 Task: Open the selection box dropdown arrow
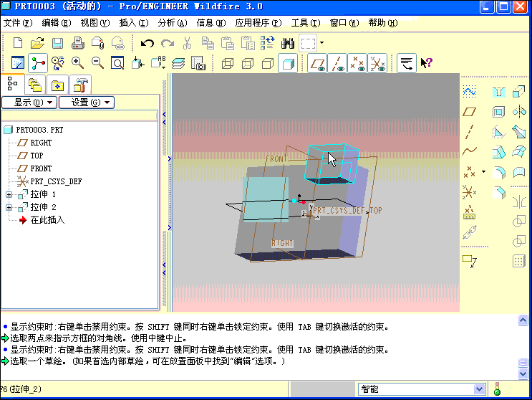(x=321, y=43)
